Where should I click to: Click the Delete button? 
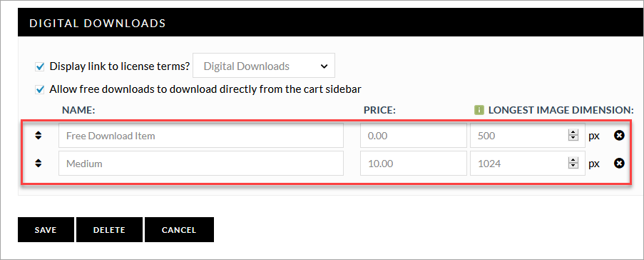109,229
